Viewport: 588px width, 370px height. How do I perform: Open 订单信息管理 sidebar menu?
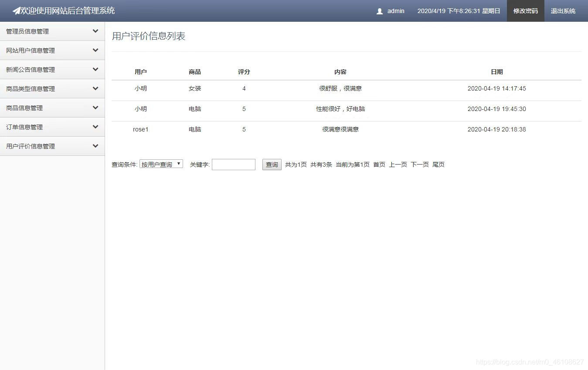(52, 127)
